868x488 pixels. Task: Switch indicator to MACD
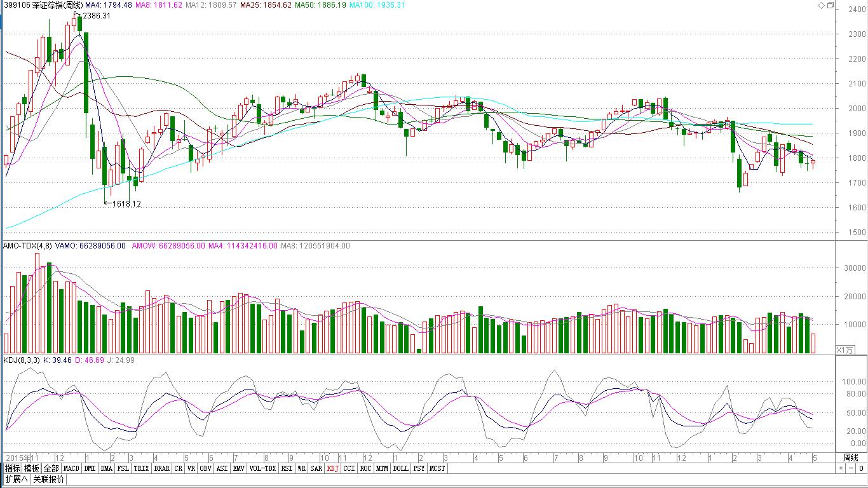pyautogui.click(x=71, y=468)
